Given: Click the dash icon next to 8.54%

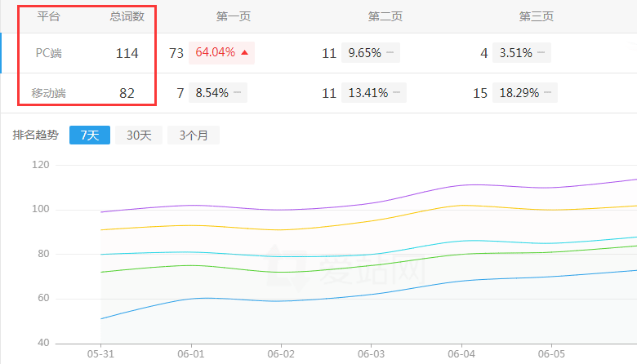Looking at the screenshot, I should pos(237,93).
